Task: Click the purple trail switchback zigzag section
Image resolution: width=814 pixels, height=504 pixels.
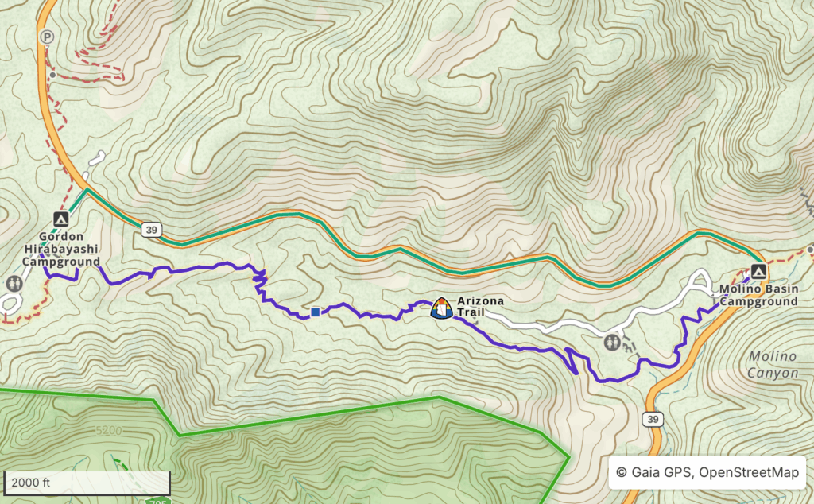Action: [x=260, y=285]
